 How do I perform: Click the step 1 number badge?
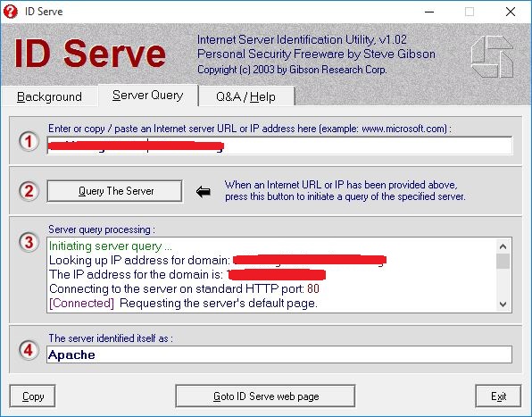29,141
